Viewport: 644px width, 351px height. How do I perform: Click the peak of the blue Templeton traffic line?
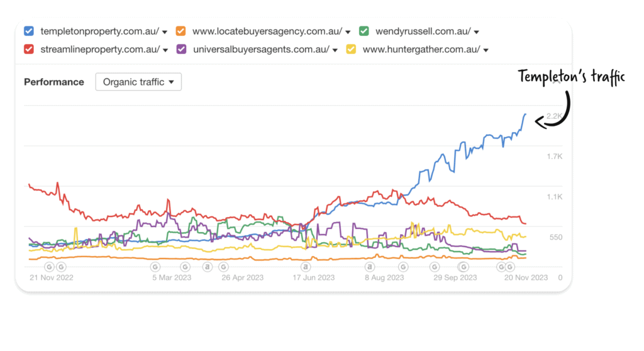click(x=525, y=114)
